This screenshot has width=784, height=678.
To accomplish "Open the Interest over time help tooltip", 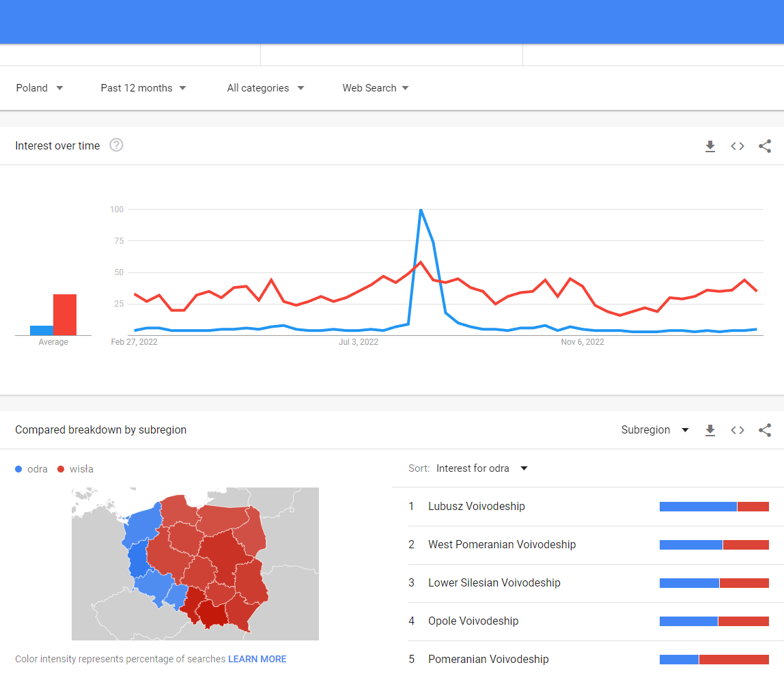I will pos(116,145).
